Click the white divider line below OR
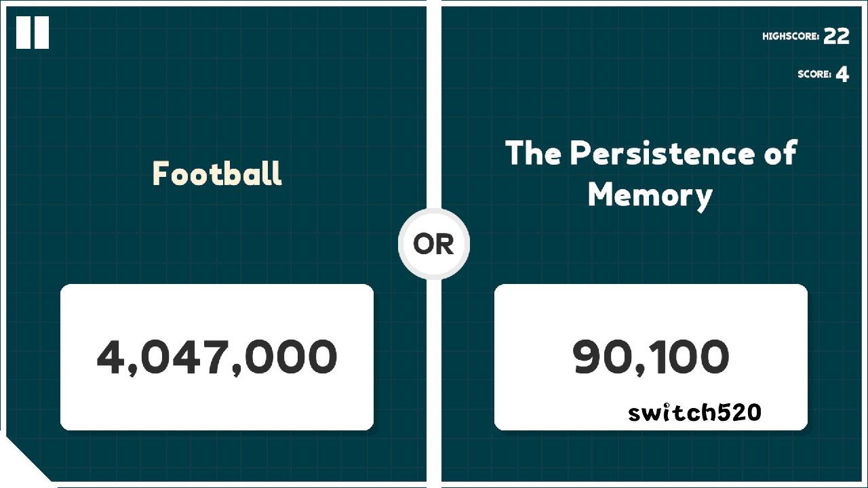The height and width of the screenshot is (488, 868). click(434, 383)
